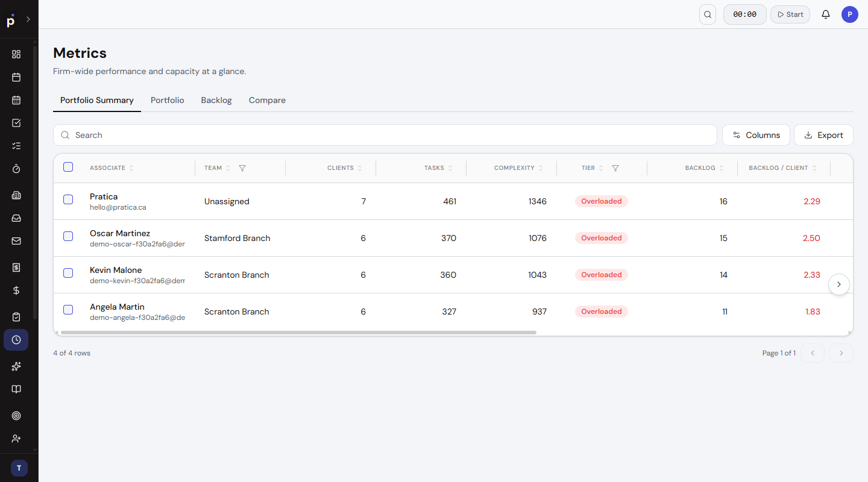Sort the table by the Complexity column
868x482 pixels.
[518, 168]
